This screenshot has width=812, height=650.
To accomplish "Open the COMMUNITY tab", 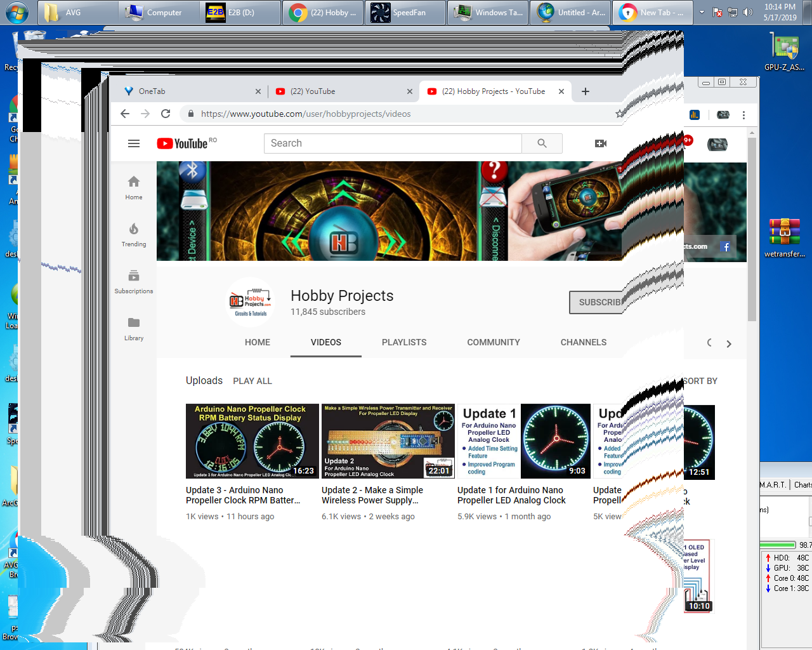I will coord(494,342).
